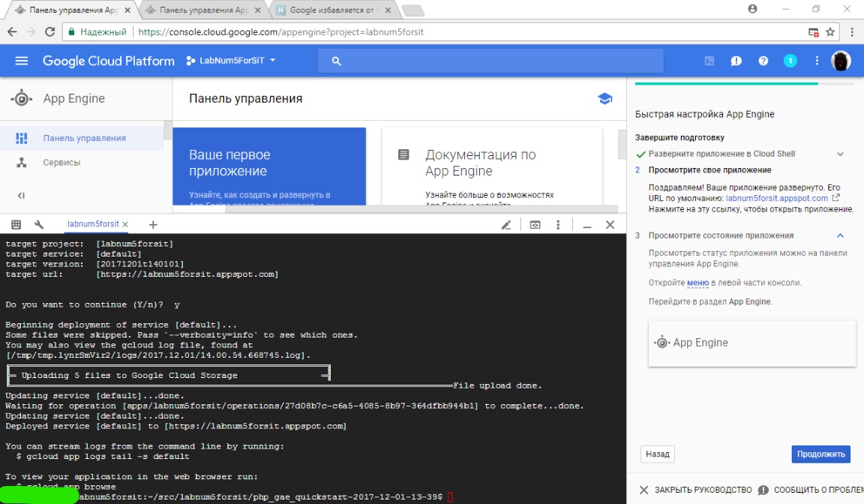Open the 'Ваше первое приложение' card
Viewport: 864px width, 504px height.
(269, 166)
